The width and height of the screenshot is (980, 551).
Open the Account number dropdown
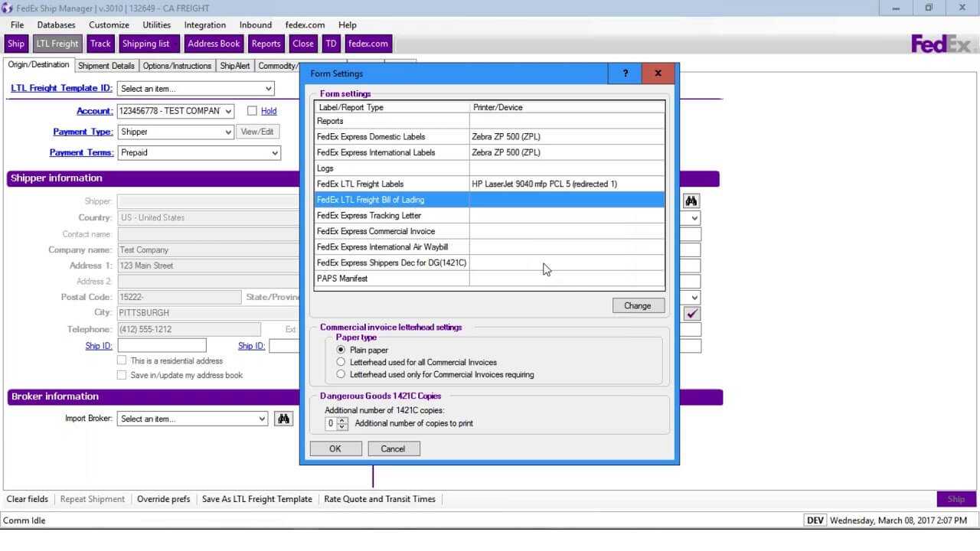(x=227, y=111)
